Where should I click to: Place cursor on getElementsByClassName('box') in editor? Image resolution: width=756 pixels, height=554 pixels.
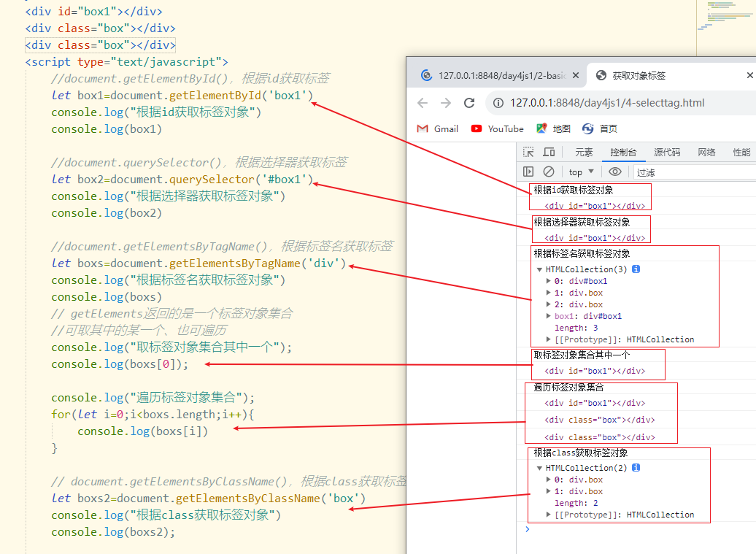(x=271, y=499)
